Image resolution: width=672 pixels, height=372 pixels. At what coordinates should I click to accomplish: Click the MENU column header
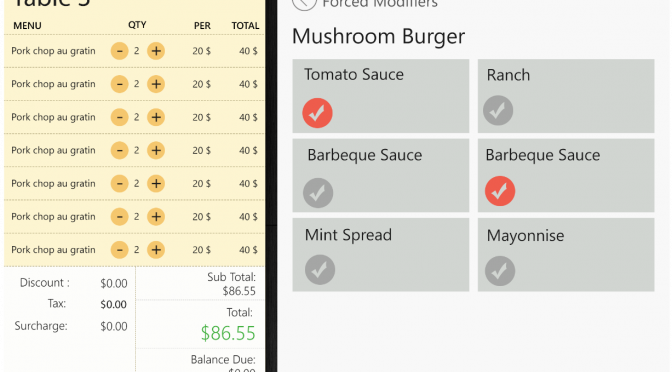coord(27,26)
